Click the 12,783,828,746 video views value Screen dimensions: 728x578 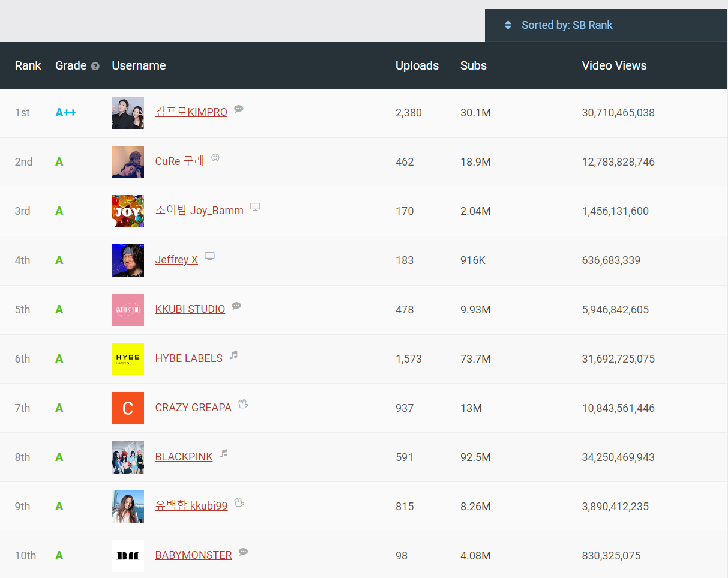[x=618, y=162]
